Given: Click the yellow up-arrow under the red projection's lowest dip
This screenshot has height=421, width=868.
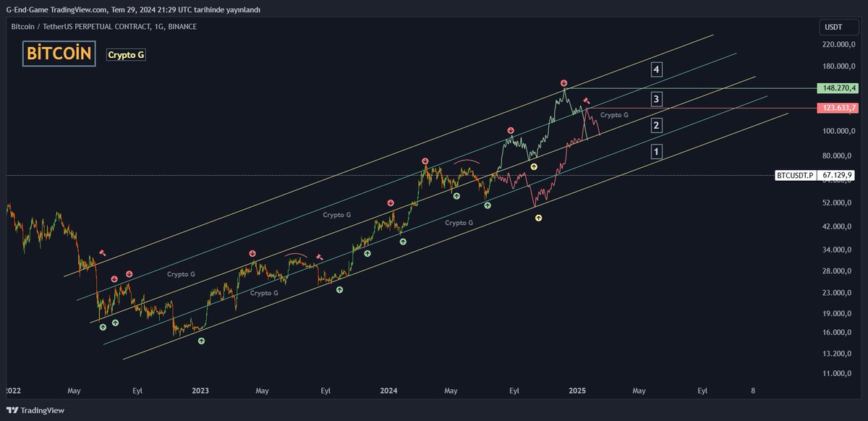Looking at the screenshot, I should tap(538, 217).
